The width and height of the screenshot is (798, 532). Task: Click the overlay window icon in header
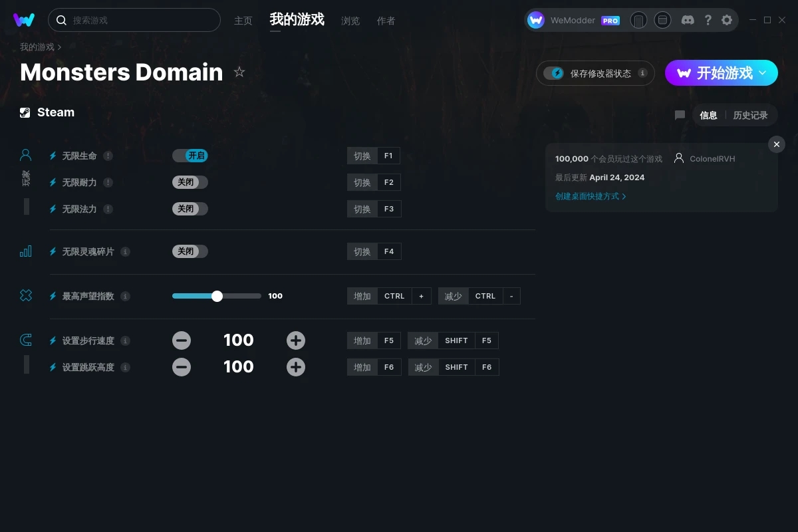click(x=662, y=20)
